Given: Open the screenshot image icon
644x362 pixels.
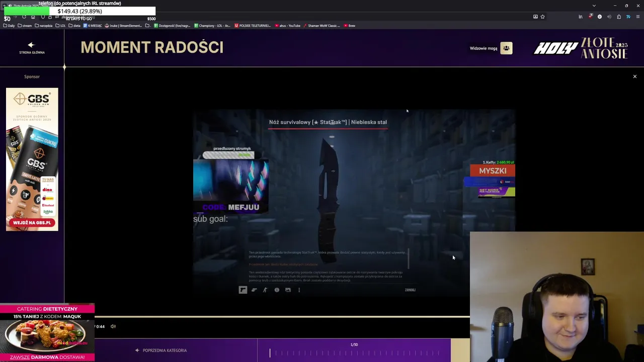Looking at the screenshot, I should pyautogui.click(x=288, y=290).
